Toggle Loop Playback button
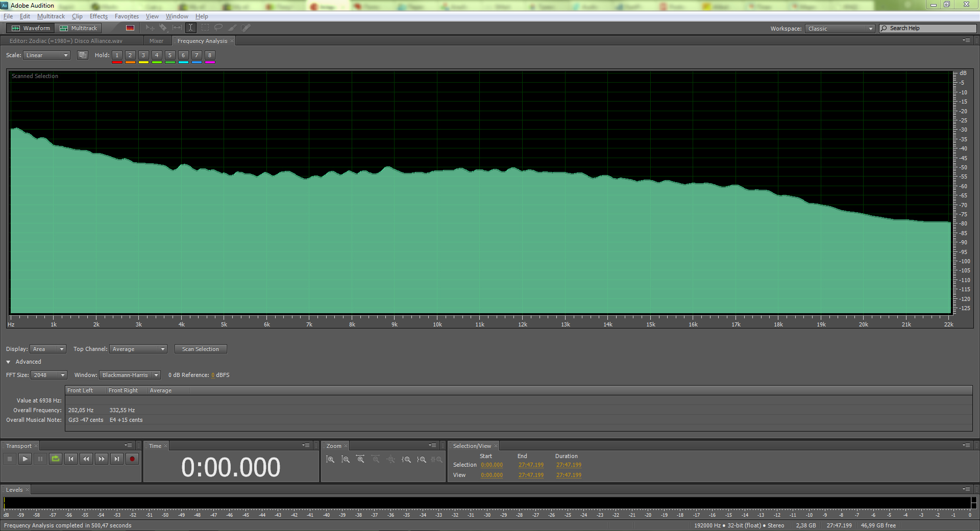Screen dimensions: 980x531 tap(56, 459)
